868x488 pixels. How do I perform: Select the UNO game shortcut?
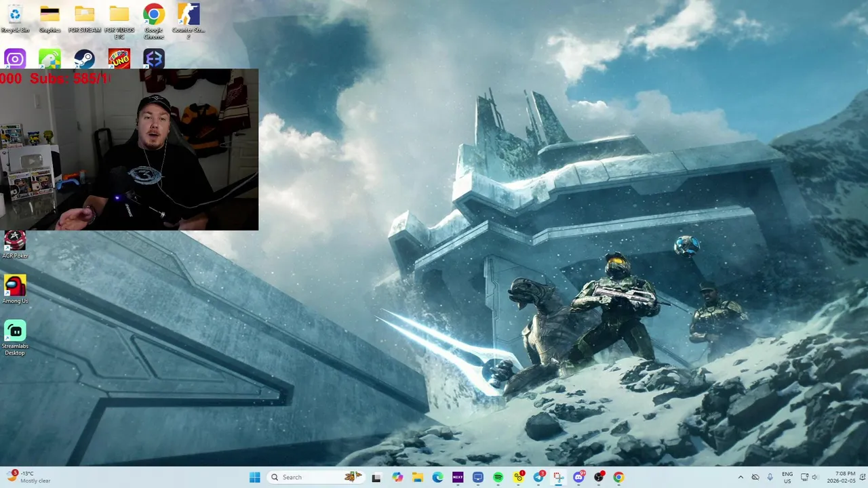pyautogui.click(x=119, y=59)
